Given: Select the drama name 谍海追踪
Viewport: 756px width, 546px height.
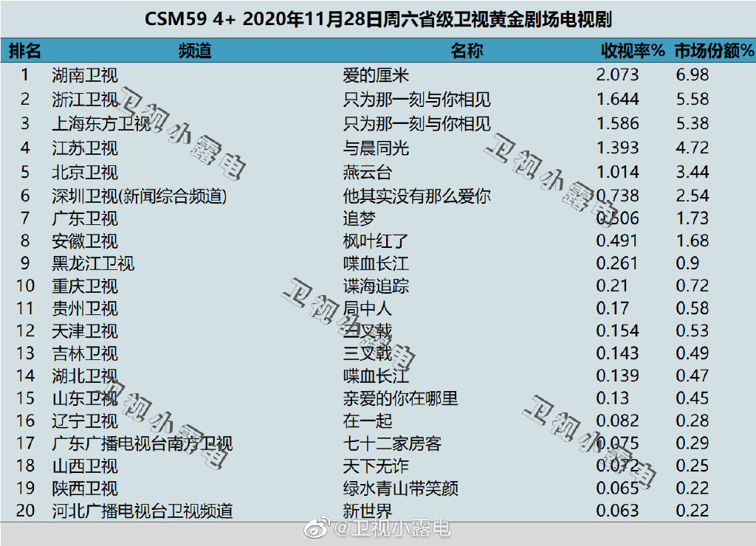Looking at the screenshot, I should [x=376, y=286].
